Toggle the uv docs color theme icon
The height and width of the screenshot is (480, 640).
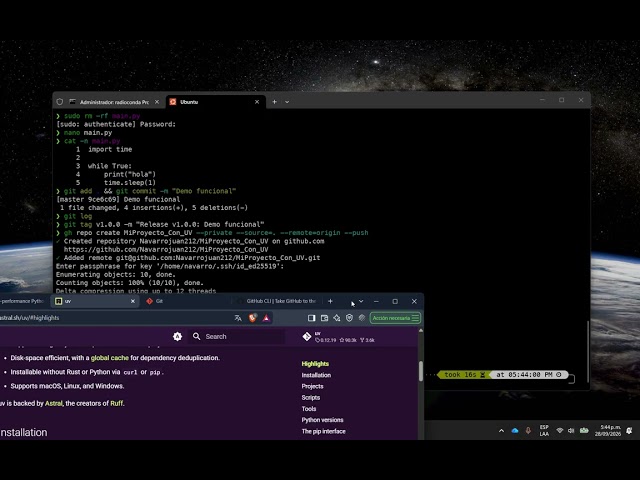pyautogui.click(x=177, y=336)
